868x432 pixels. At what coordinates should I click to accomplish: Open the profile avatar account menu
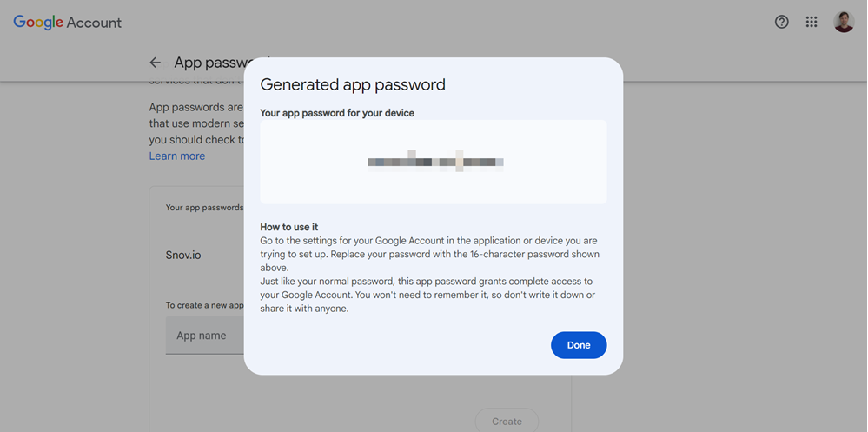point(844,22)
